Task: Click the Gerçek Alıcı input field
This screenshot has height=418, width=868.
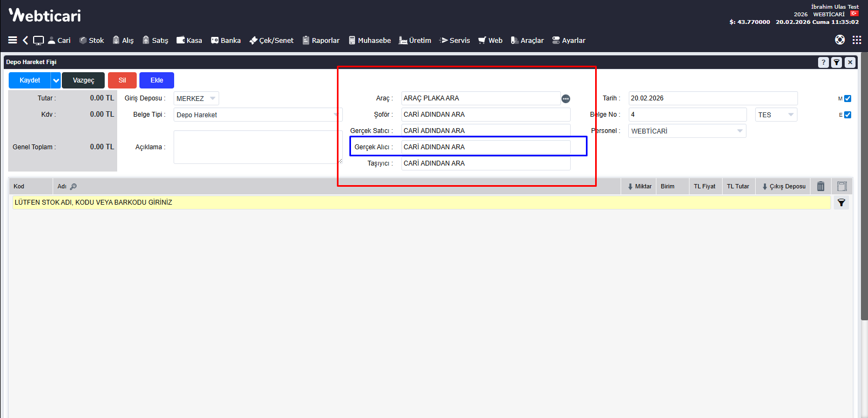Action: 486,147
